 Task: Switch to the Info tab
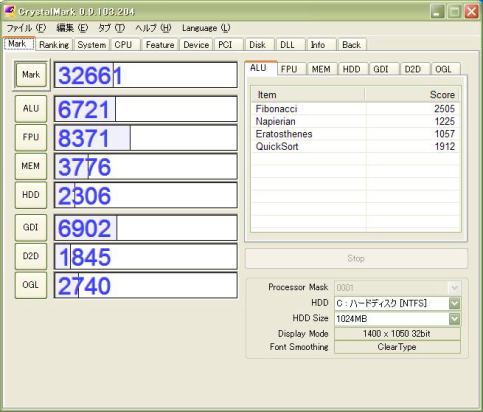coord(321,45)
